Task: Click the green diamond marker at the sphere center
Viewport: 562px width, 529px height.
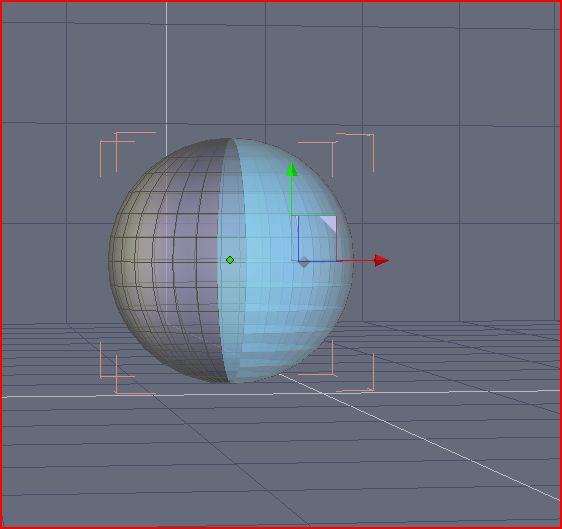Action: click(230, 260)
